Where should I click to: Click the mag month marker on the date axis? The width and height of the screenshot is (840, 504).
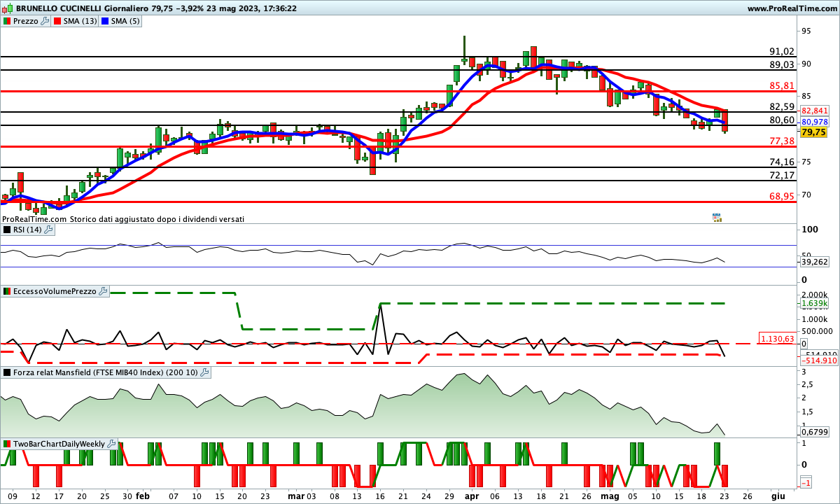610,496
